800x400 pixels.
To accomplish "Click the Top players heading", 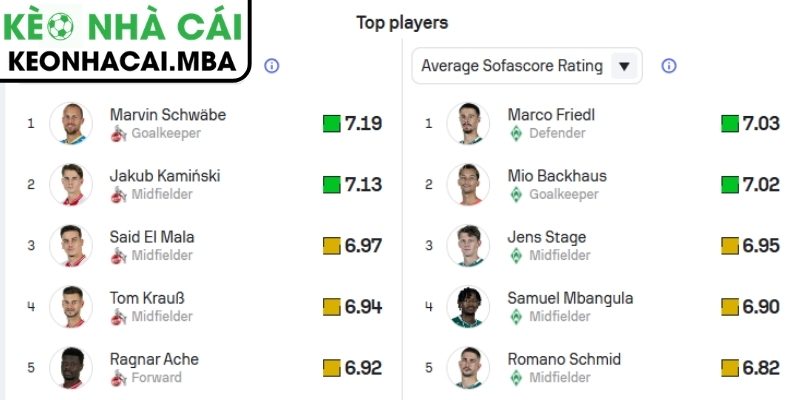I will (x=402, y=22).
